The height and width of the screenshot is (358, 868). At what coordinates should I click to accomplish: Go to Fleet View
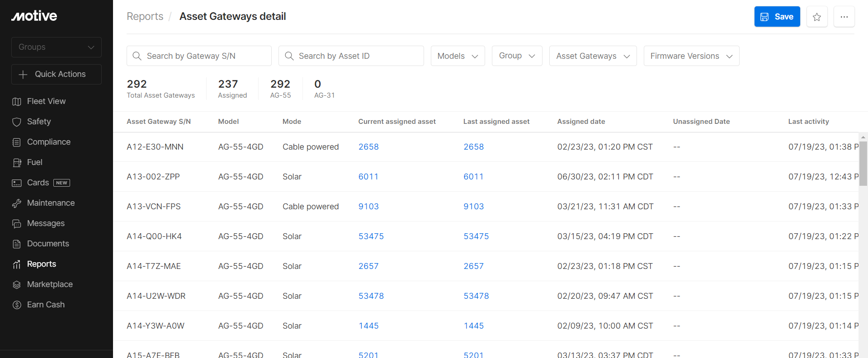tap(47, 101)
